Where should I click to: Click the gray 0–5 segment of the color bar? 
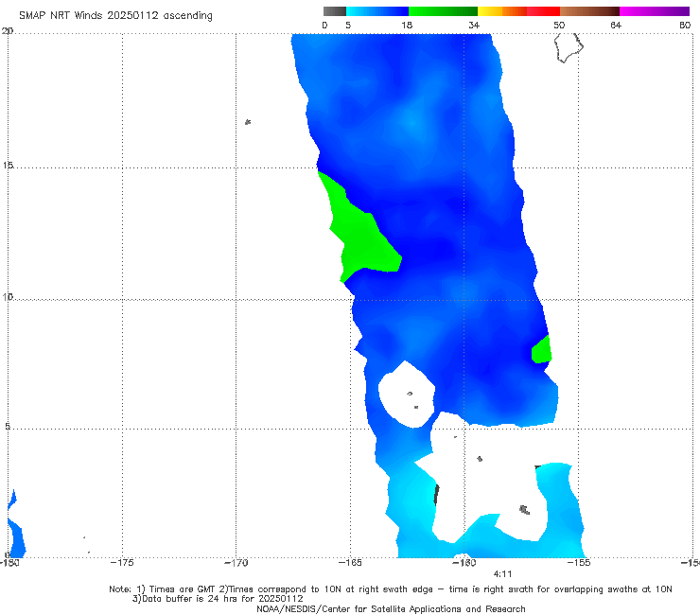point(335,11)
